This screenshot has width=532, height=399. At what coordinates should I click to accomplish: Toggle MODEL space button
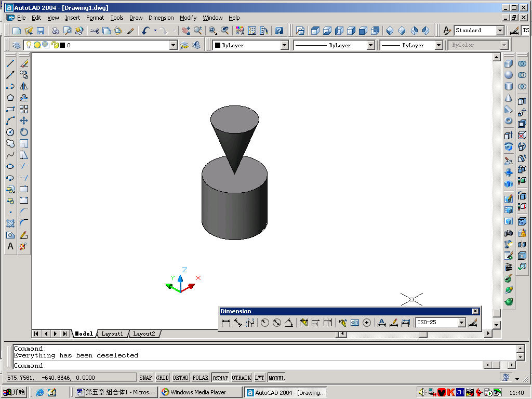(276, 378)
